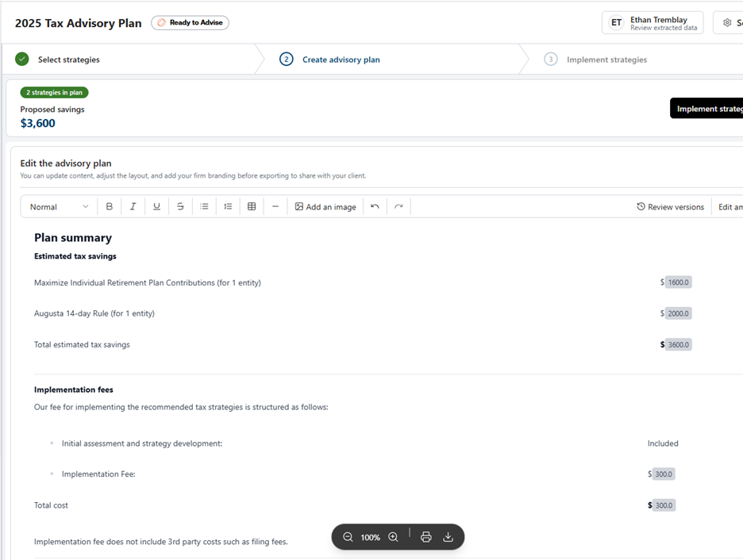This screenshot has height=560, width=743.
Task: Zoom out of the document
Action: tap(348, 537)
